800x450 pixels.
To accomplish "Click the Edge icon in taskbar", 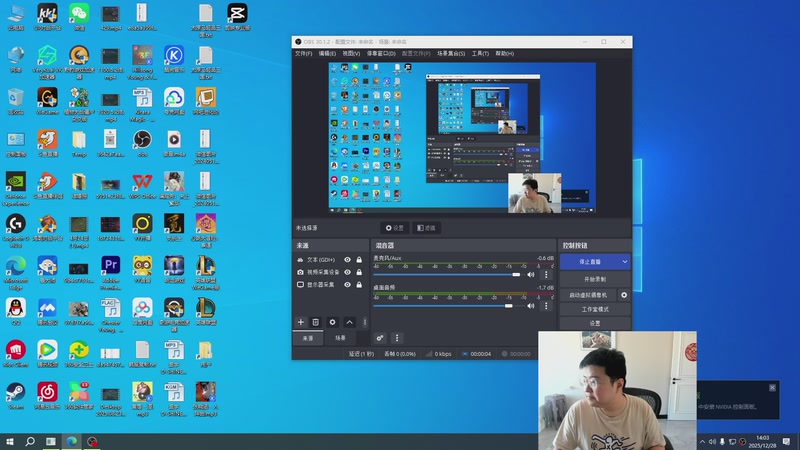I will click(x=71, y=441).
